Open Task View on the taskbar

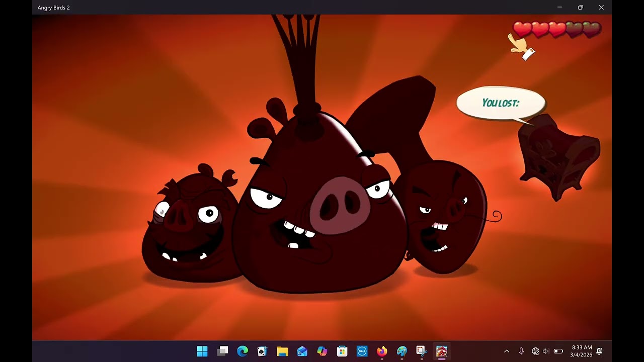222,351
